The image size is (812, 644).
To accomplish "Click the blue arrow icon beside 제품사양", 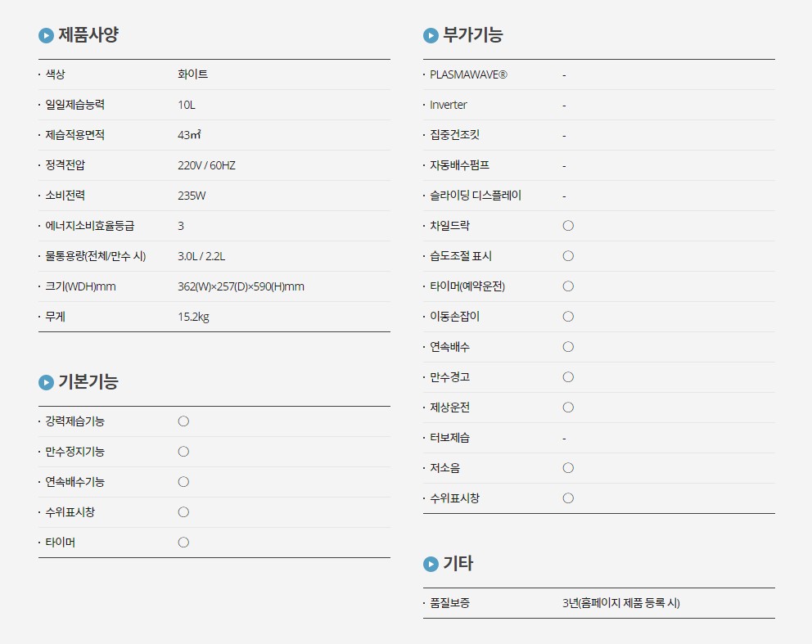I will tap(46, 35).
